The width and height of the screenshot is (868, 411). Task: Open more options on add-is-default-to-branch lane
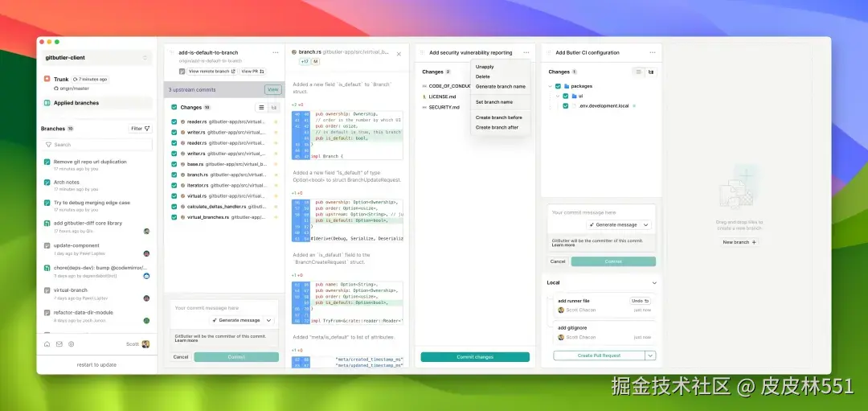(x=275, y=52)
